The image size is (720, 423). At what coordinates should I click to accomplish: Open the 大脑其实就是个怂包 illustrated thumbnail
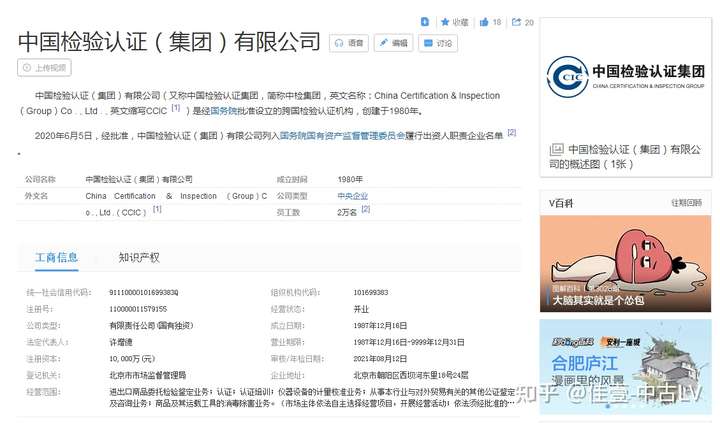(625, 264)
